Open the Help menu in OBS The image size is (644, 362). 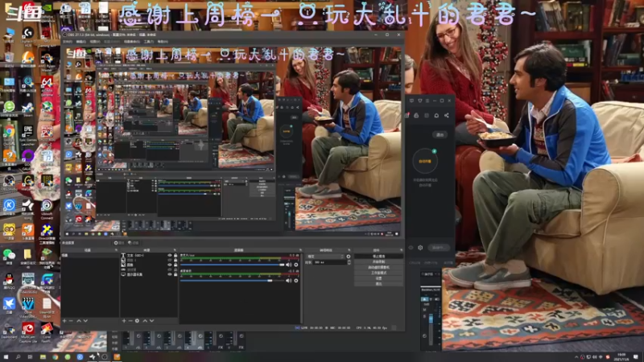[163, 42]
